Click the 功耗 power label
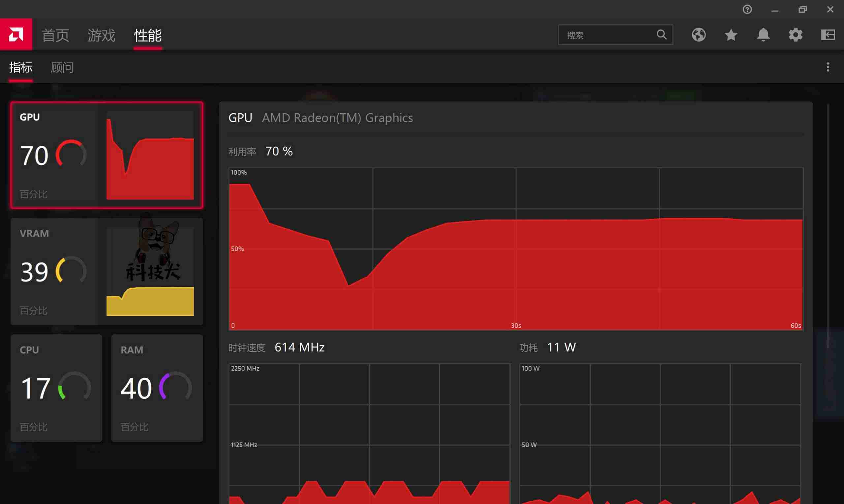 pos(528,348)
